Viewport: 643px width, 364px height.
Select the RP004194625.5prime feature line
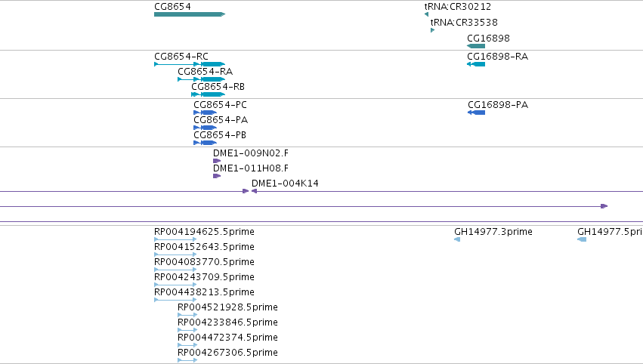point(175,239)
